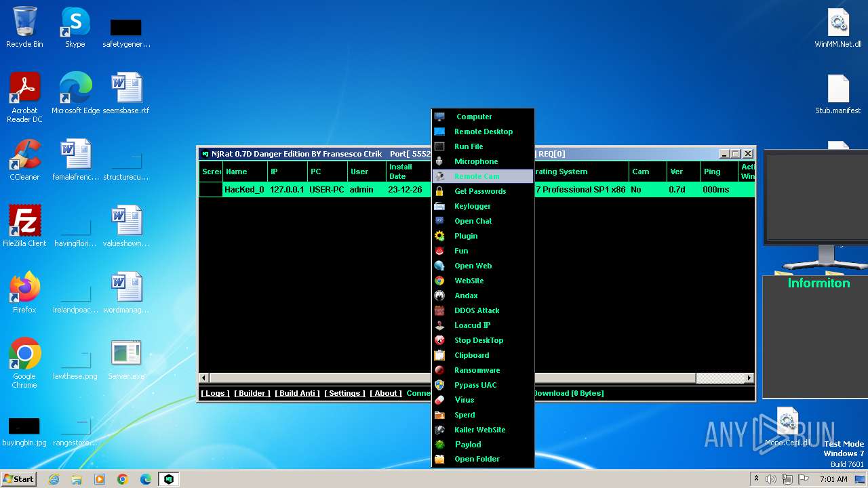868x488 pixels.
Task: Select the Recycle Bin desktop icon
Action: [24, 27]
